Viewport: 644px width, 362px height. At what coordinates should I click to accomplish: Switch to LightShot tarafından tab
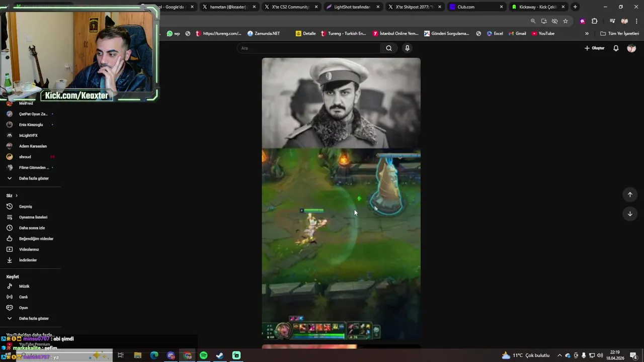pos(352,7)
